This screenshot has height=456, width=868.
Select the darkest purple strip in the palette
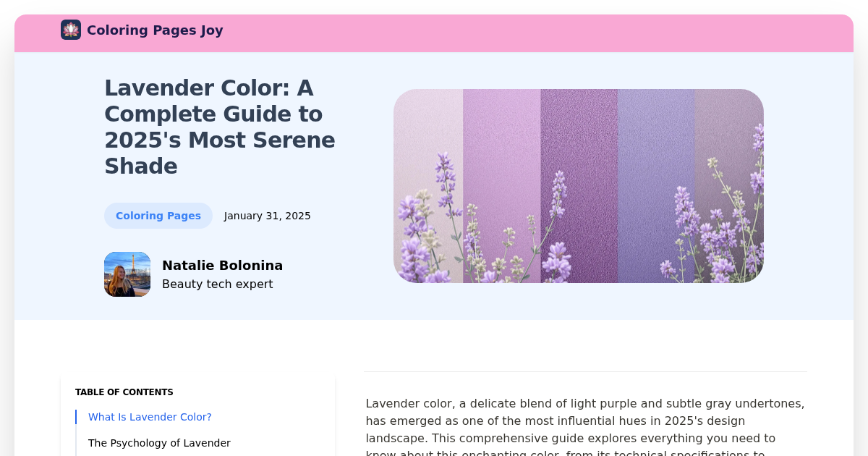click(579, 130)
